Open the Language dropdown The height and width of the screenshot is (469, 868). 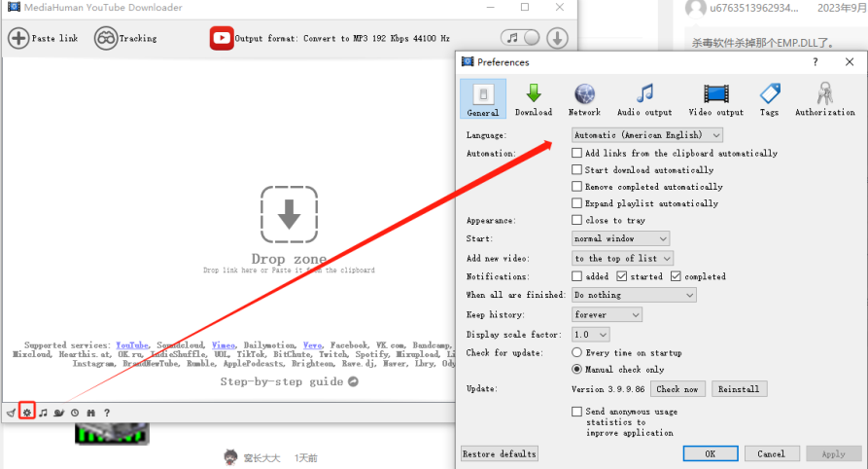(647, 134)
